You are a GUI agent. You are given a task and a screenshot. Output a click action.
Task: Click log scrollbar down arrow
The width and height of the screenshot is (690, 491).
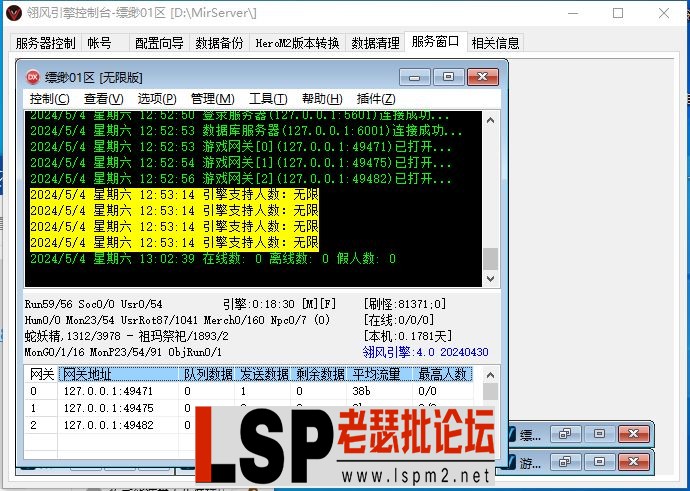coord(491,278)
